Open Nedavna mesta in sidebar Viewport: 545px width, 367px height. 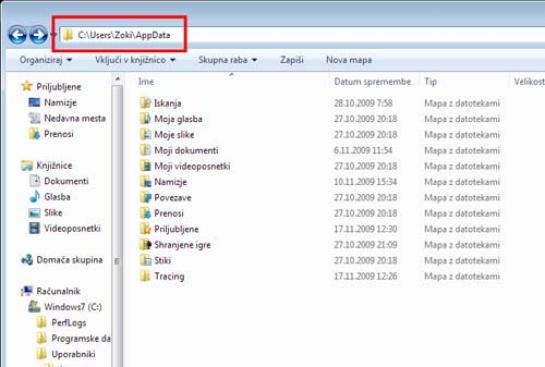[x=67, y=118]
